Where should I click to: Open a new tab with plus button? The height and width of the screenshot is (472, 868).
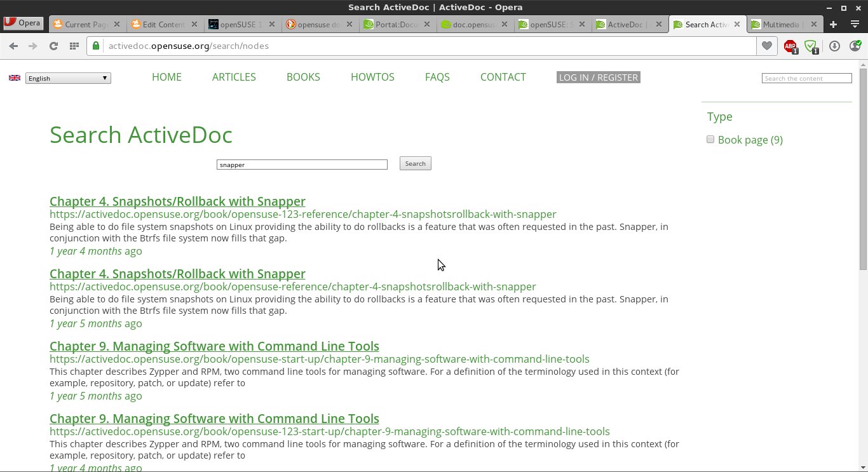click(834, 24)
